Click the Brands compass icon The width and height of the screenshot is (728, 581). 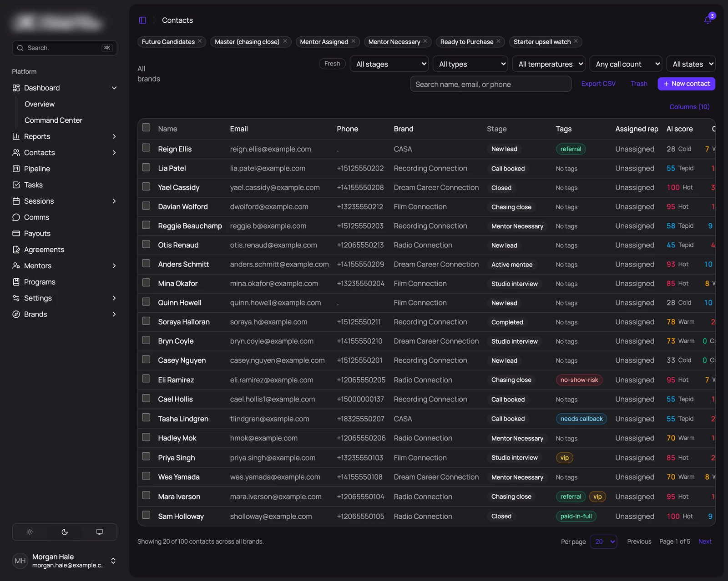(16, 314)
